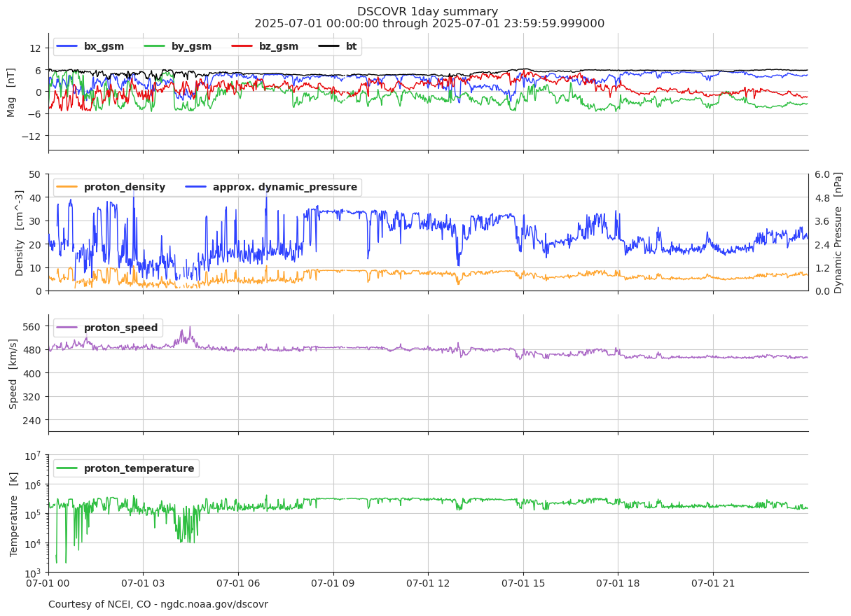851x616 pixels.
Task: Click the proton_temperature legend label
Action: [x=139, y=469]
